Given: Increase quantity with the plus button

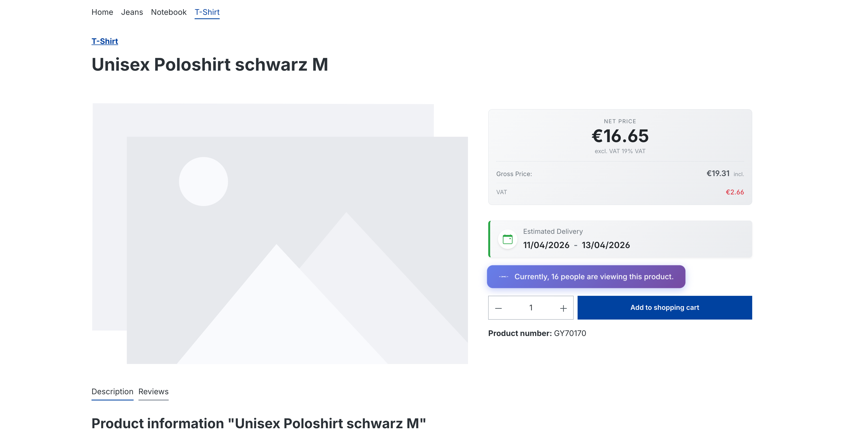Looking at the screenshot, I should (563, 308).
